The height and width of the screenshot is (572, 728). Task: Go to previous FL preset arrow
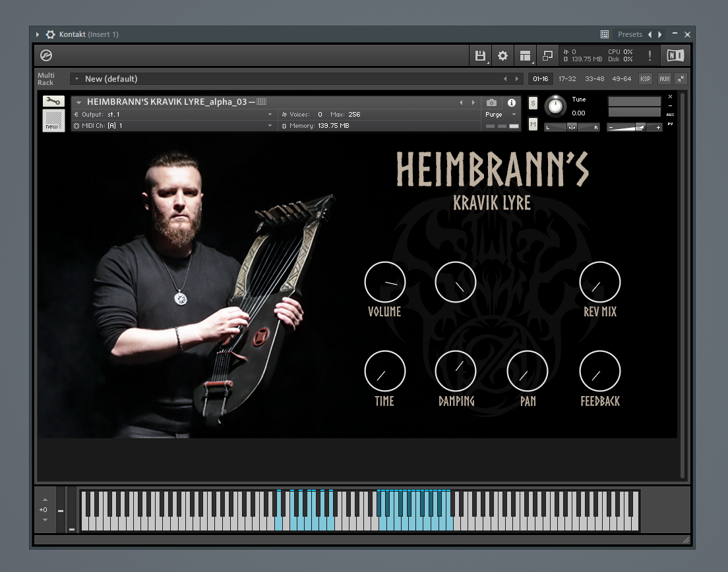click(650, 34)
